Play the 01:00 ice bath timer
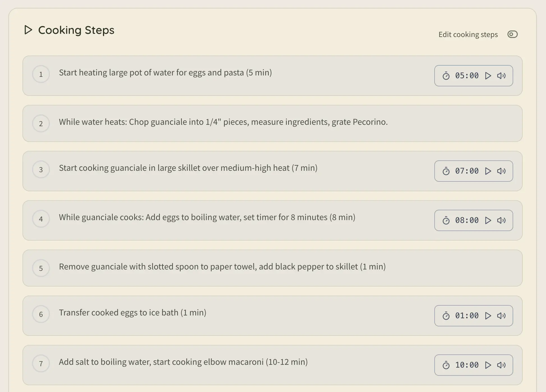 pyautogui.click(x=488, y=316)
